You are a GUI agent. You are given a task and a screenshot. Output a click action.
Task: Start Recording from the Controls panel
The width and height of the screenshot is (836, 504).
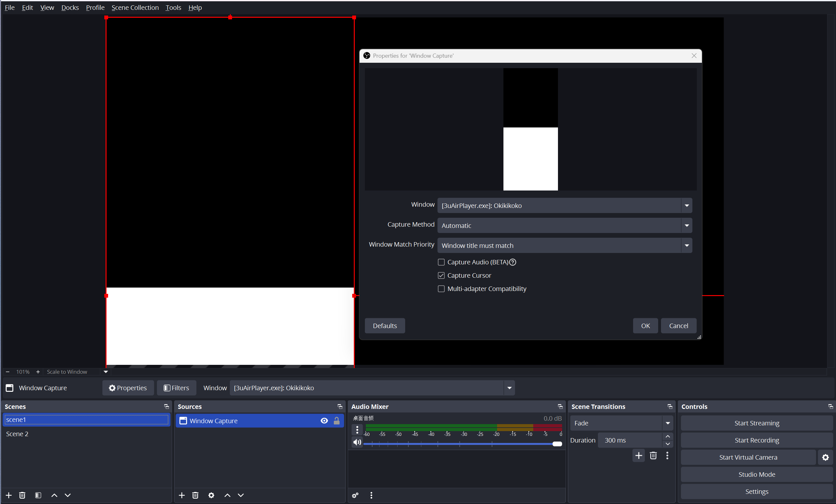tap(756, 440)
